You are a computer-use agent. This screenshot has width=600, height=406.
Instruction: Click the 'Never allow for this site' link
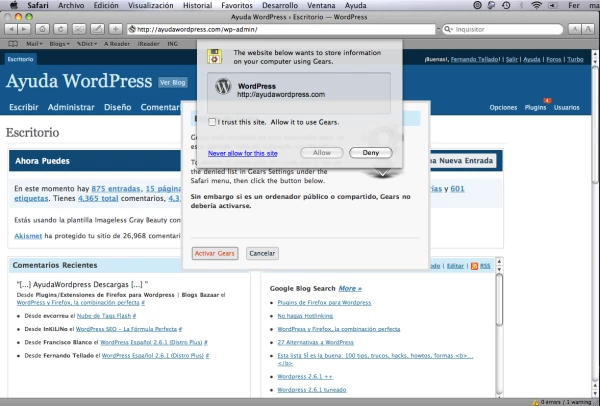(x=242, y=153)
